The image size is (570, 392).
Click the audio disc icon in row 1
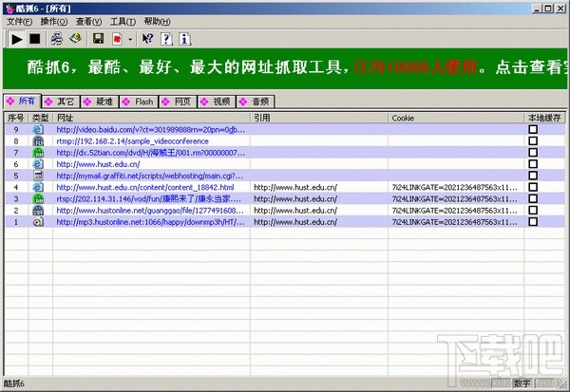click(x=38, y=222)
